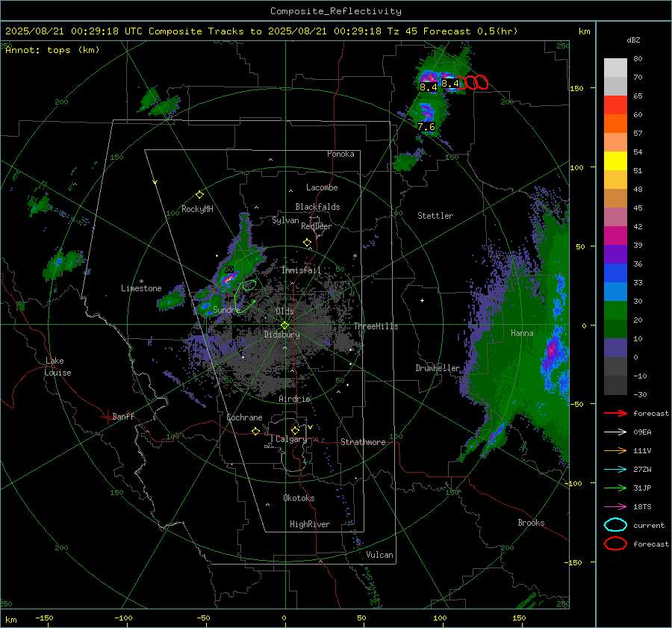Click the Composite_Reflectivity title
This screenshot has height=628, width=672.
tap(336, 11)
